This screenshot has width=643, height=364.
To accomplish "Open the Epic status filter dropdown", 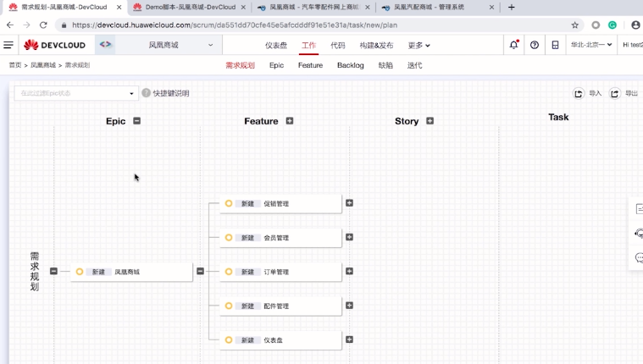I will pos(76,93).
